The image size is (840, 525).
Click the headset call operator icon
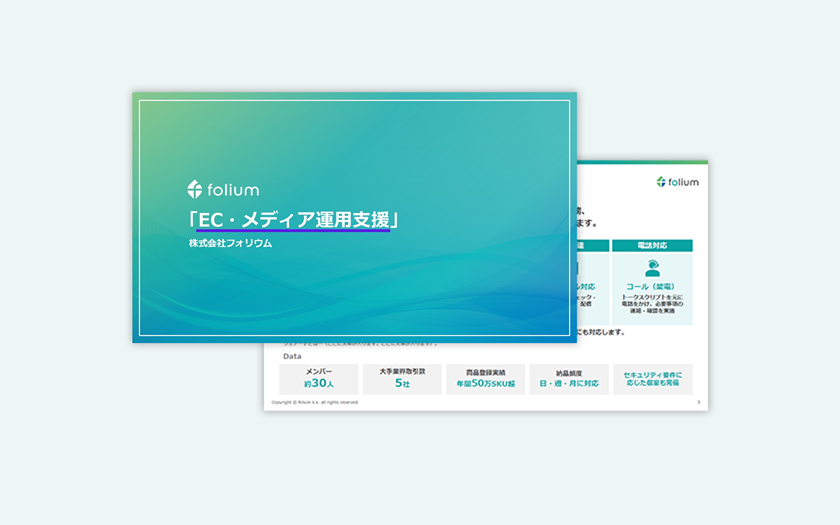point(652,268)
